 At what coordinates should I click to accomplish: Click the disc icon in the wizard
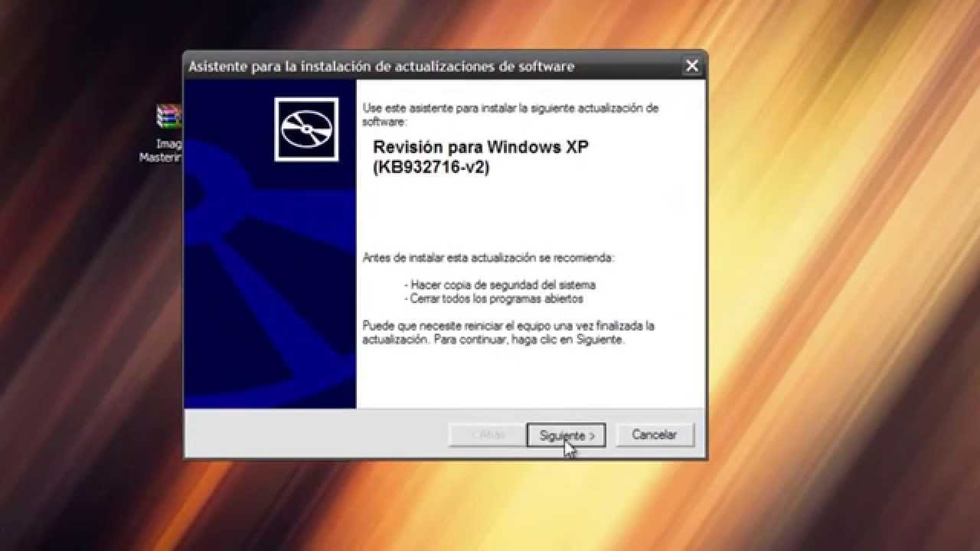306,129
